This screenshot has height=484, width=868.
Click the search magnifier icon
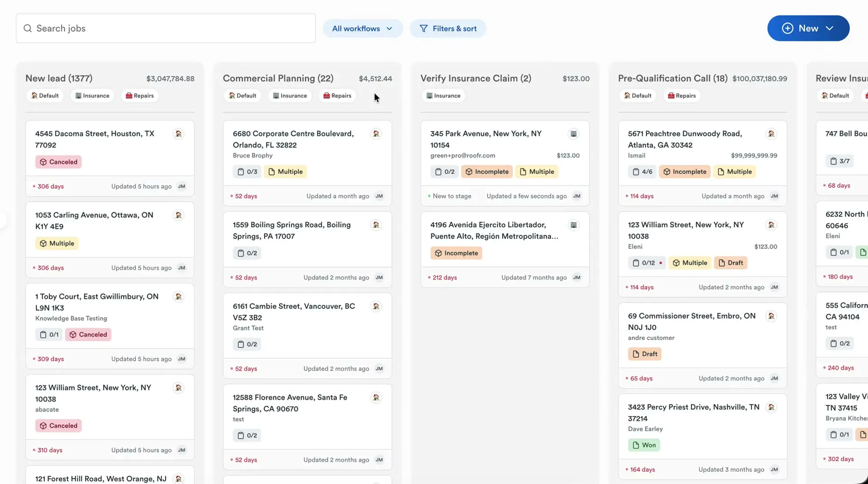click(x=28, y=28)
